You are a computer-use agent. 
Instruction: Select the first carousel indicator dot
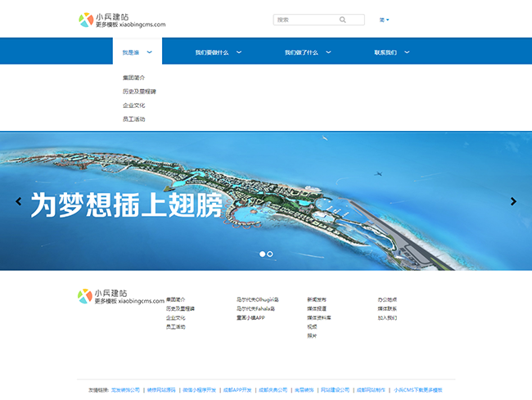click(262, 254)
